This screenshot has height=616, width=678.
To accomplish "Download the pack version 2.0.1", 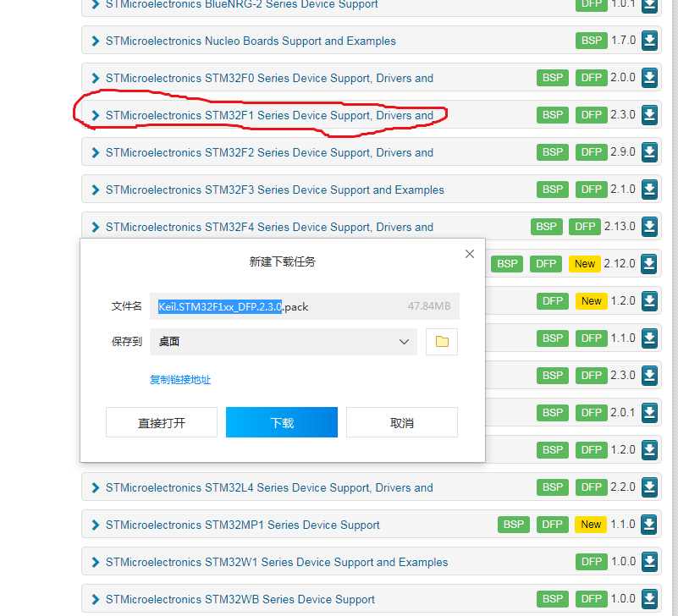I will coord(649,412).
